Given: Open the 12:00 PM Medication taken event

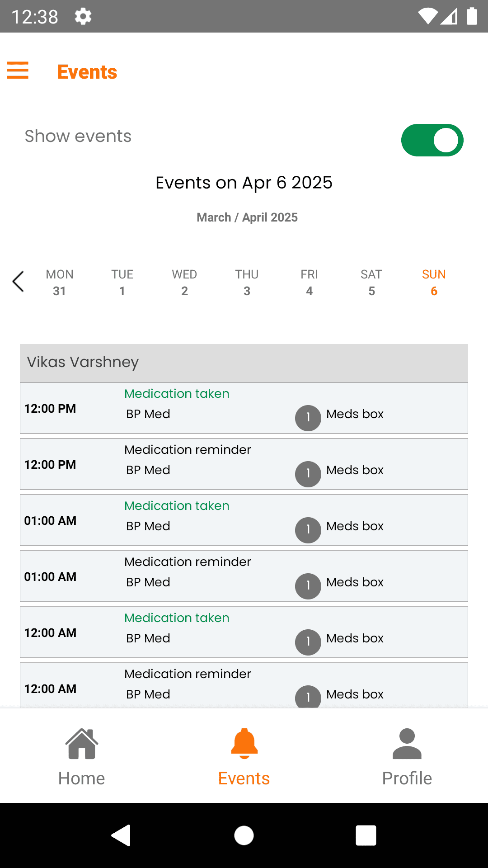Looking at the screenshot, I should pos(244,408).
